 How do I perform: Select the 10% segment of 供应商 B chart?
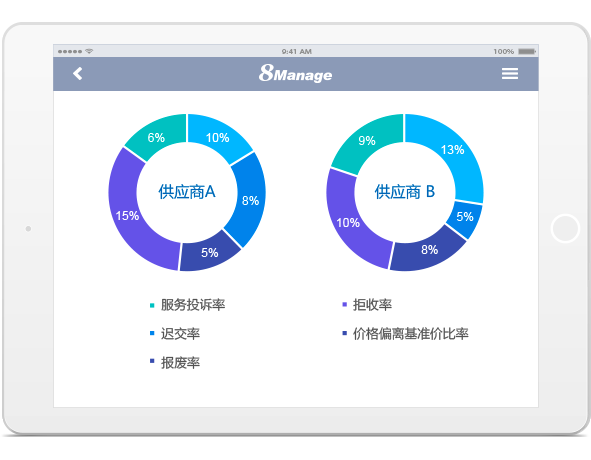pyautogui.click(x=348, y=223)
